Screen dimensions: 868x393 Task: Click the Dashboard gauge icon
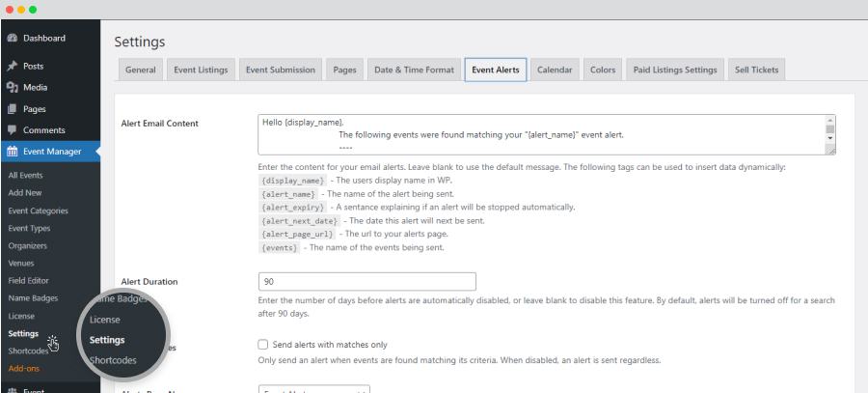[x=12, y=39]
